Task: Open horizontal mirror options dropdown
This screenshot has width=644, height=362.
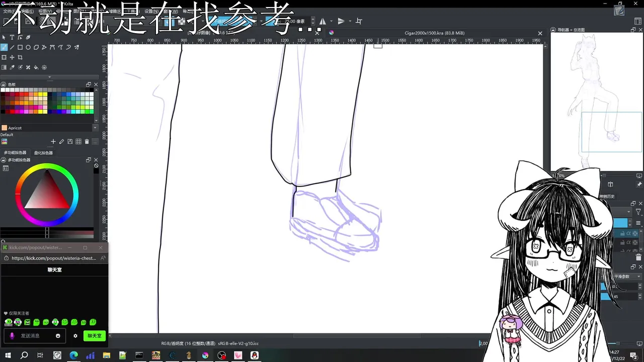Action: 331,21
